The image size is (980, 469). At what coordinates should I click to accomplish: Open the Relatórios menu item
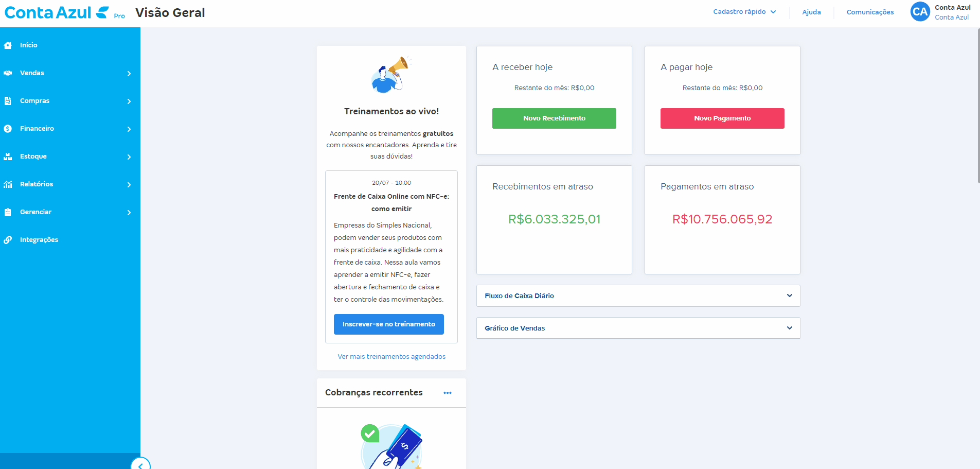click(x=70, y=184)
